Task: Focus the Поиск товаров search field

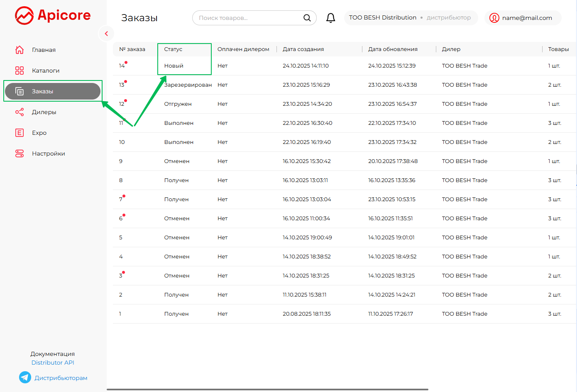Action: [249, 18]
